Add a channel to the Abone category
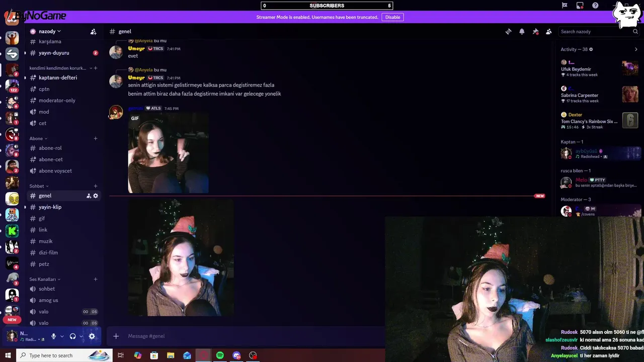The image size is (644, 362). 96,138
